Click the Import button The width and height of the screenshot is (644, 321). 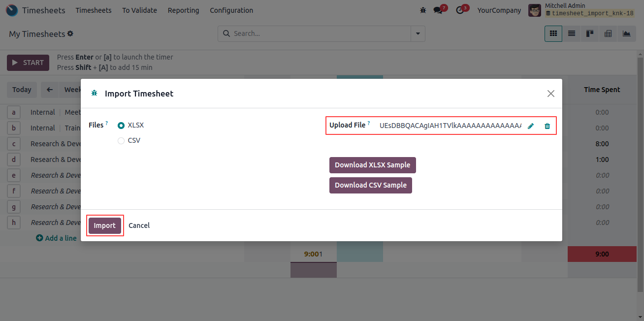[x=104, y=225]
